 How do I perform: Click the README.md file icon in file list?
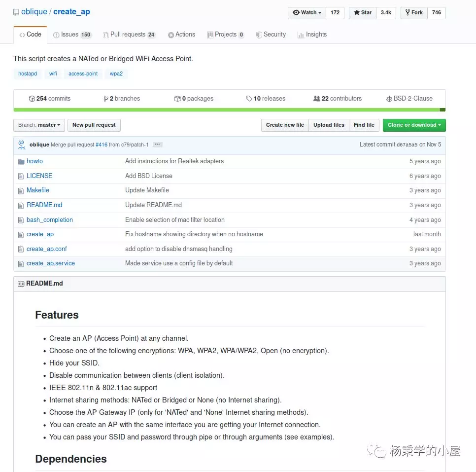click(x=21, y=206)
